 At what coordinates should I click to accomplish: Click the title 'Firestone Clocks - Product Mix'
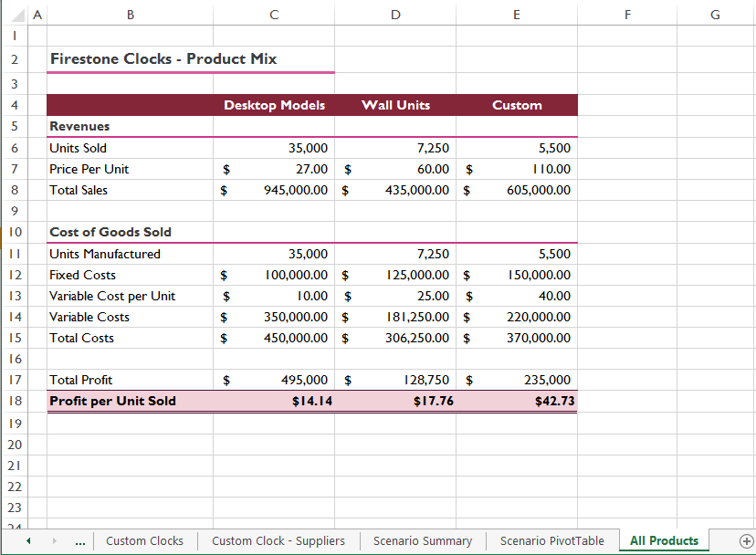[x=163, y=58]
